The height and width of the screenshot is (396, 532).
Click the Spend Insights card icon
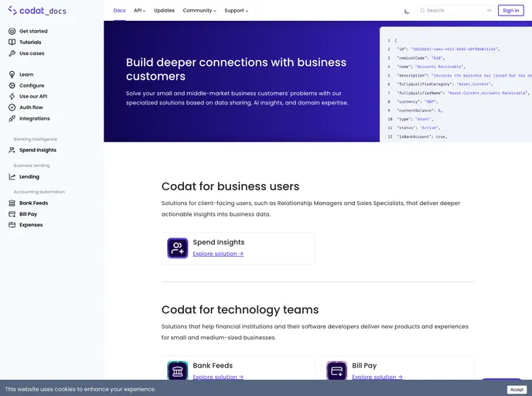[177, 248]
